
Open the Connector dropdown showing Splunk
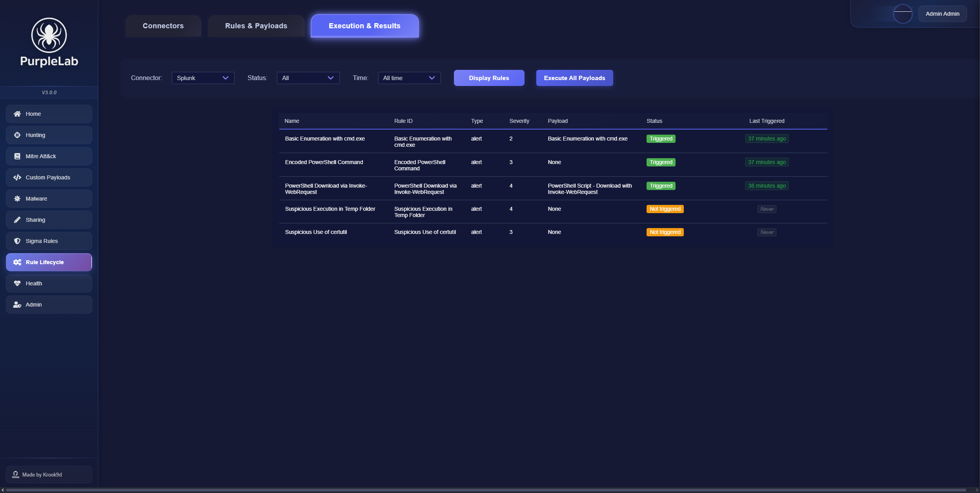click(x=203, y=78)
